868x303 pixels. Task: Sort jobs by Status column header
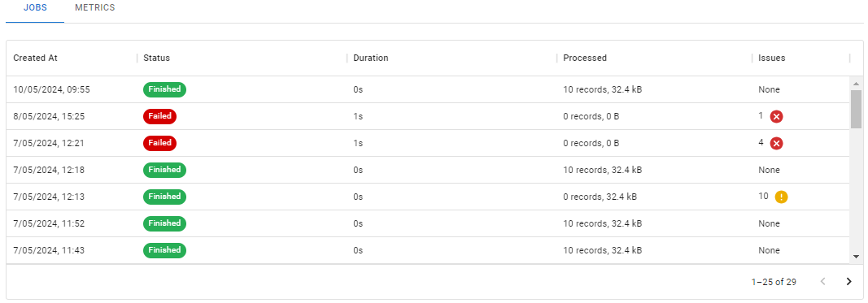click(157, 58)
